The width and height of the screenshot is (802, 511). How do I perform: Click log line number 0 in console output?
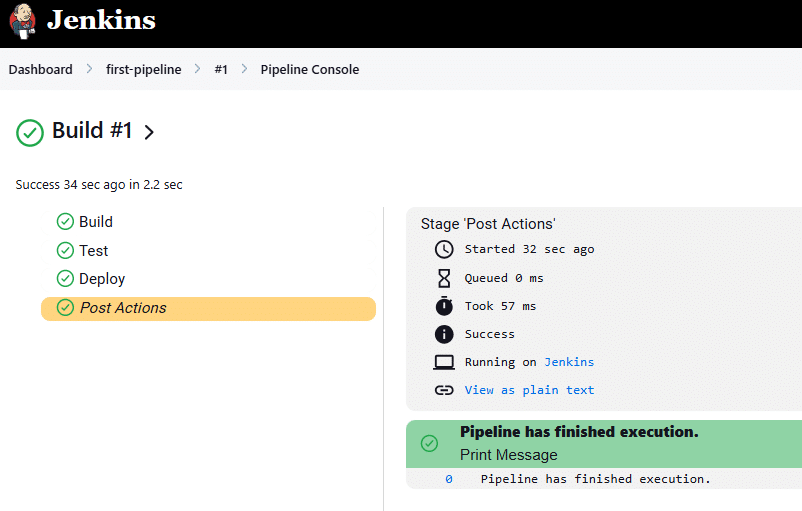point(449,479)
